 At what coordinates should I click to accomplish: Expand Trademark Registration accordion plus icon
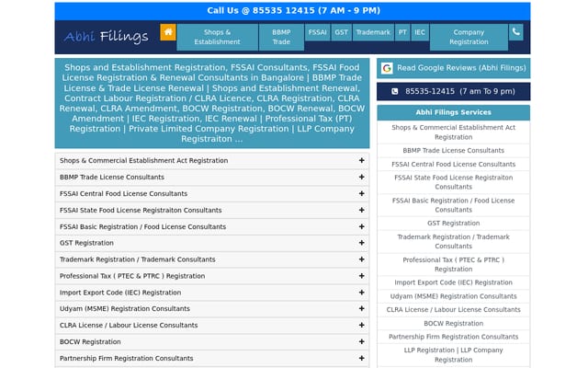[x=361, y=259]
